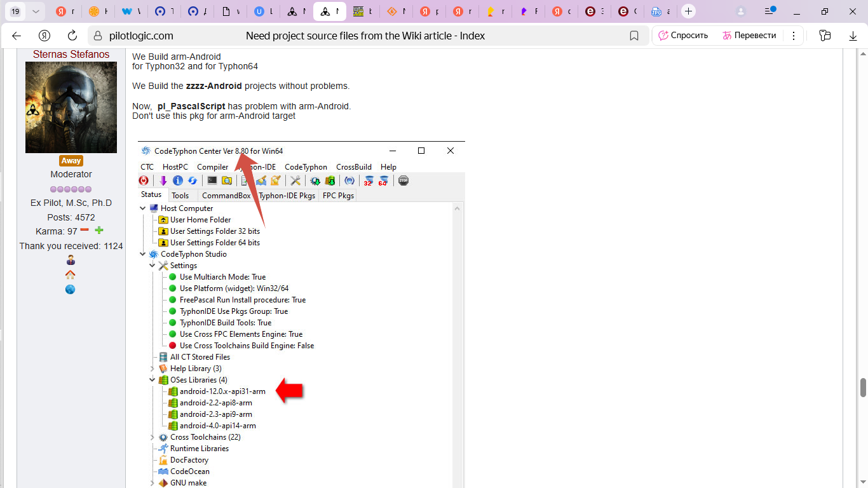This screenshot has height=488, width=868.
Task: Click the Yandex home button icon
Action: (x=44, y=36)
